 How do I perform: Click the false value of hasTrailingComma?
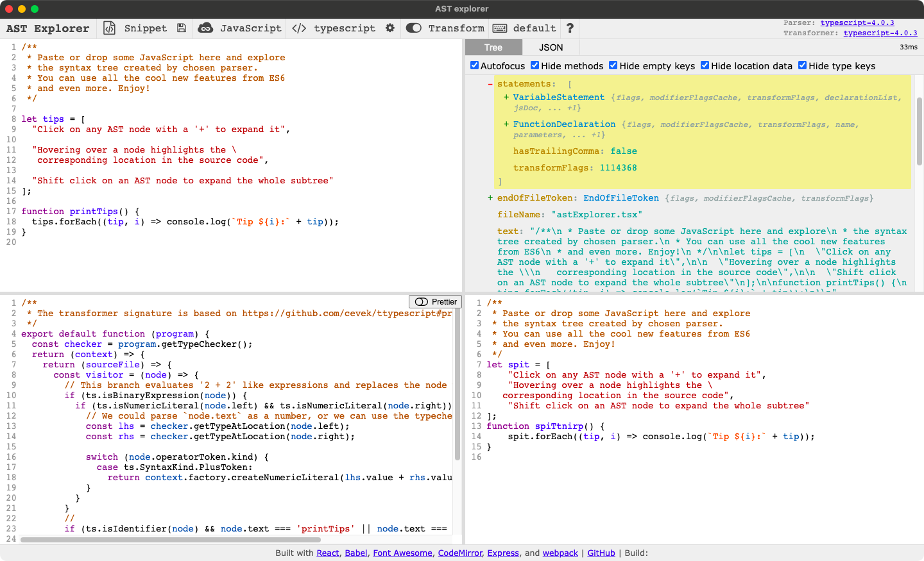click(624, 151)
